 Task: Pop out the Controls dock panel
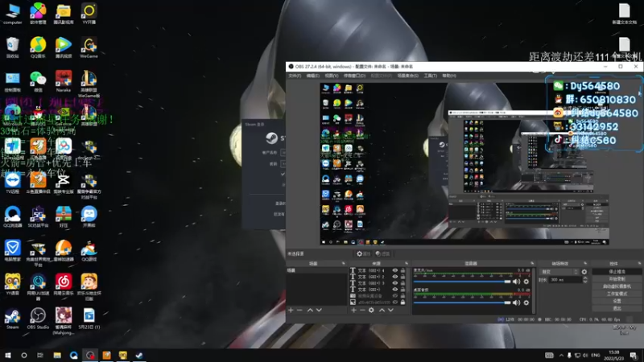pos(639,264)
